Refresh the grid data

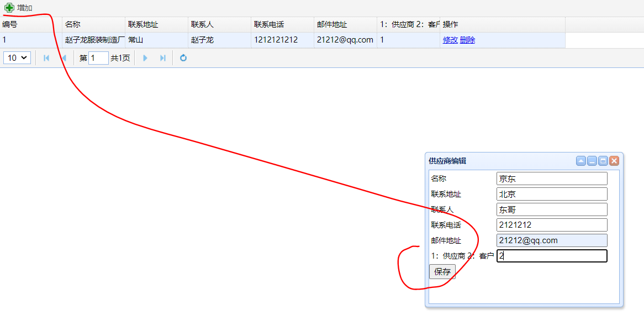(183, 58)
